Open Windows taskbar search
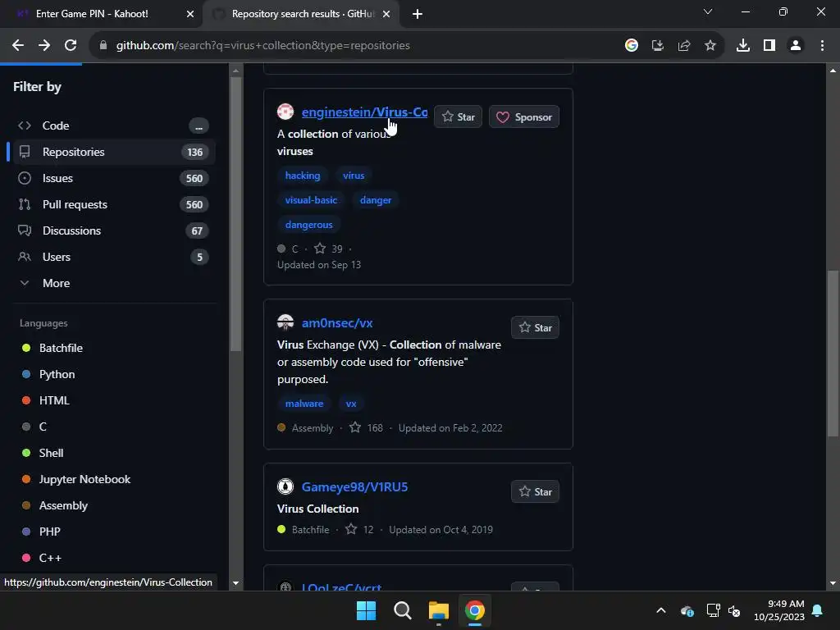Screen dimensions: 840x630 (x=402, y=610)
